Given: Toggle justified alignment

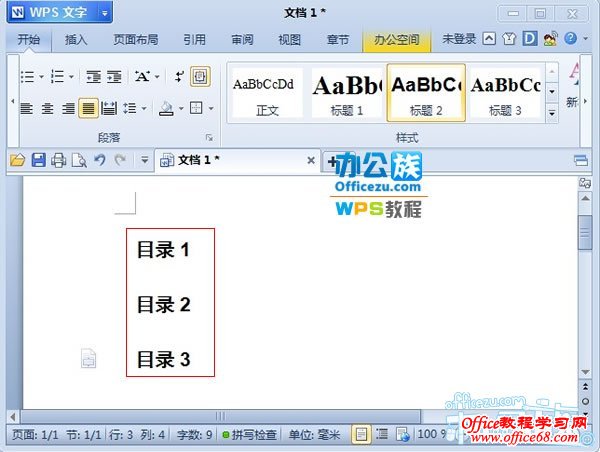Looking at the screenshot, I should coord(88,108).
